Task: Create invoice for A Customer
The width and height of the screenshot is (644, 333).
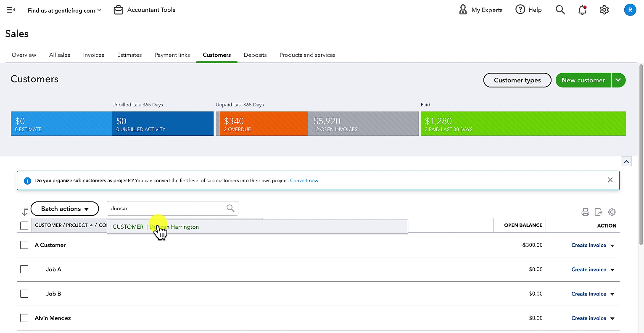Action: pos(589,245)
